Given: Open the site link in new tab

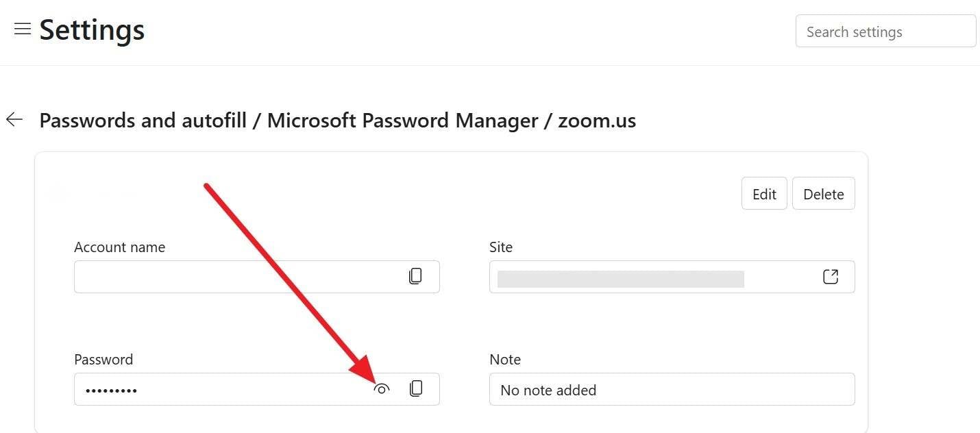Looking at the screenshot, I should (x=830, y=276).
